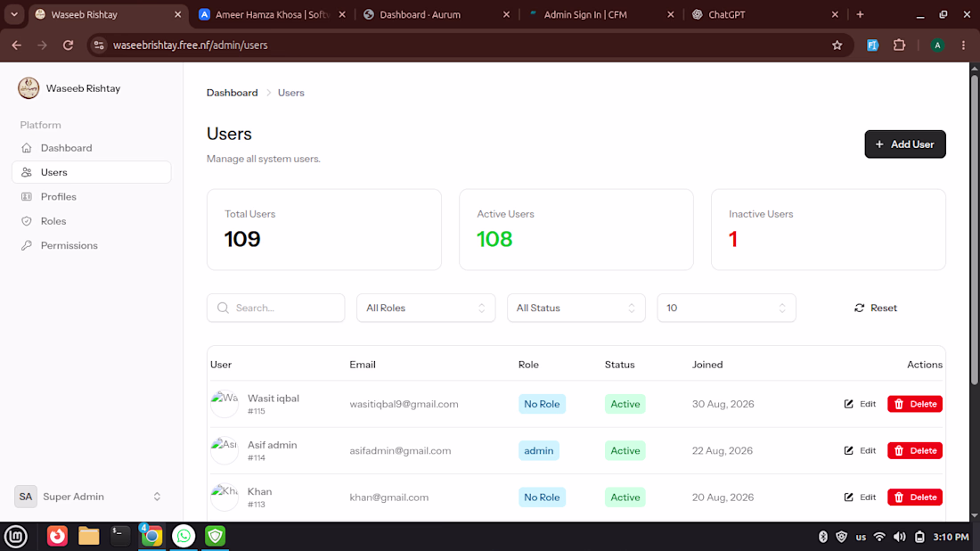
Task: Click the wasitiqbal9@gmail.com email cell
Action: click(404, 404)
